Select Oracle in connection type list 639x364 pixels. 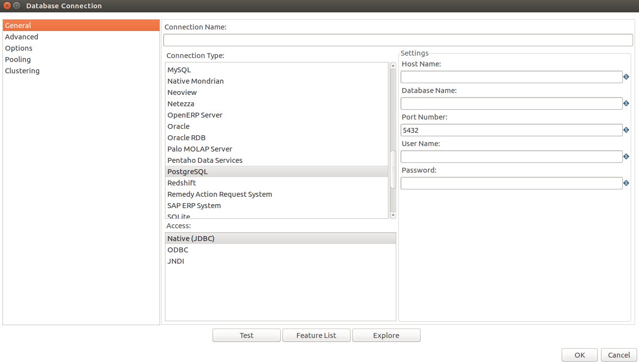coord(178,126)
